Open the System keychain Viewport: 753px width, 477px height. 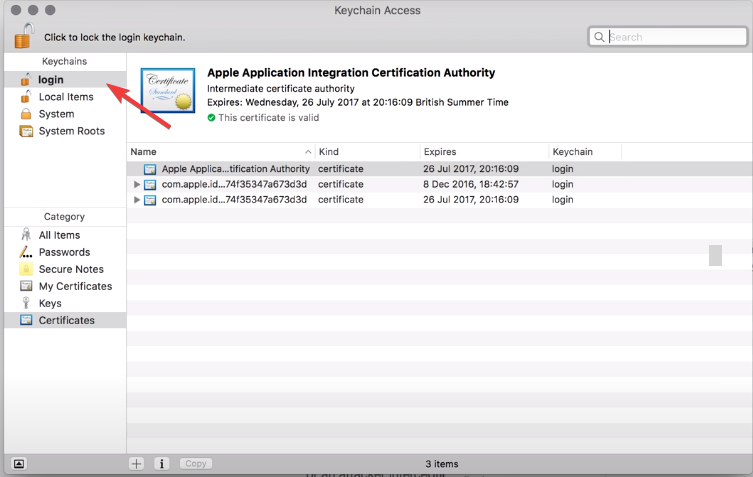(x=56, y=114)
